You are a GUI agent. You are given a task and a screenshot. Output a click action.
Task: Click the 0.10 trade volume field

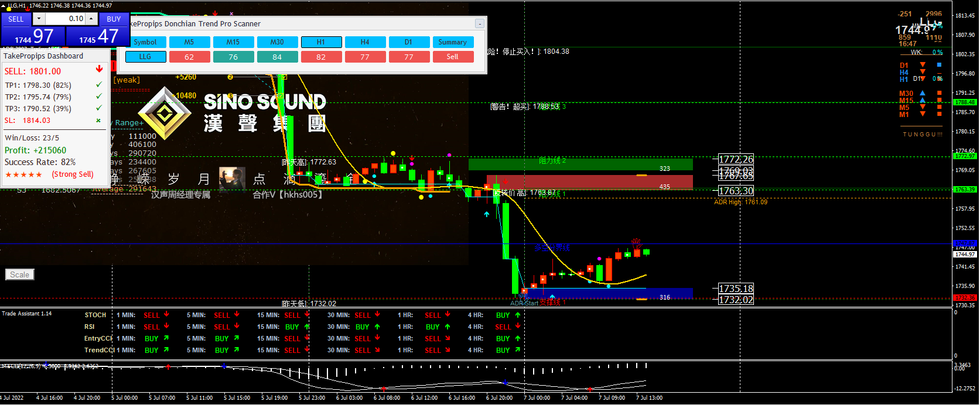tap(66, 19)
